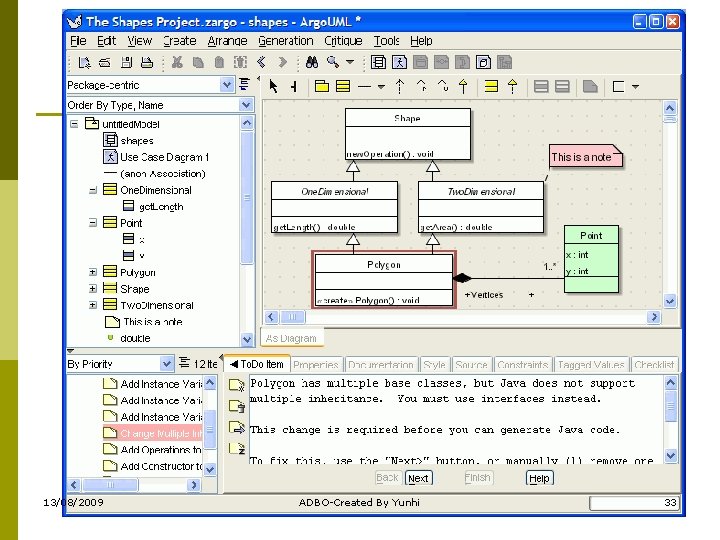Image resolution: width=720 pixels, height=540 pixels.
Task: Open the Edit menu
Action: point(106,41)
